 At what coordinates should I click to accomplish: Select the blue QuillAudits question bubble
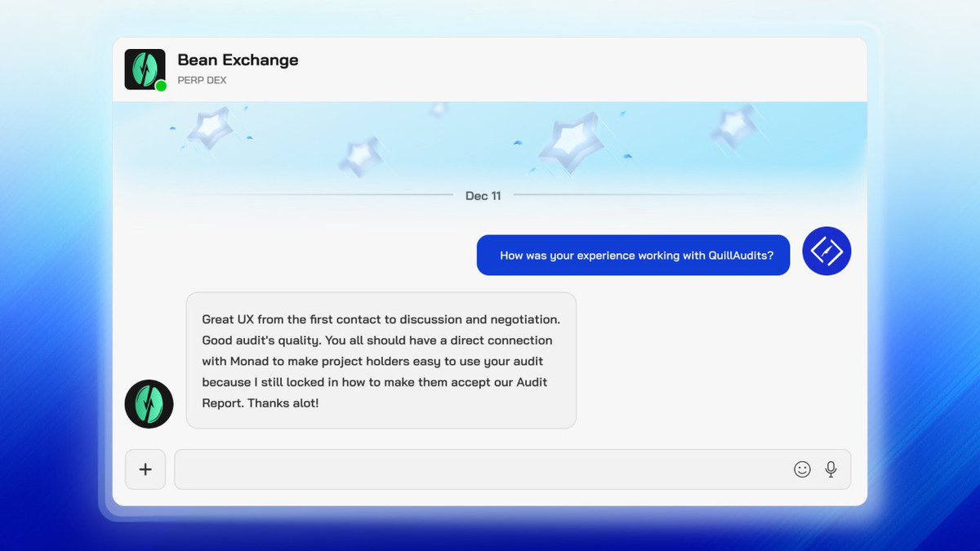coord(633,256)
